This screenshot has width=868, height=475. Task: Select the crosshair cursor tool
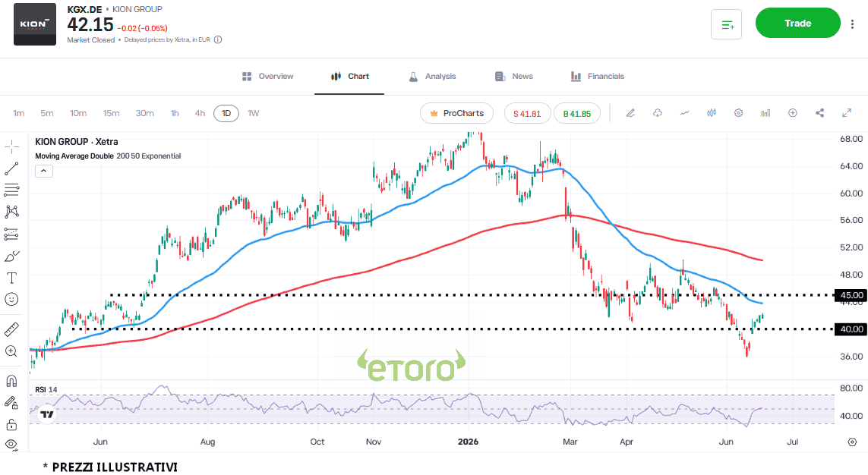point(11,147)
